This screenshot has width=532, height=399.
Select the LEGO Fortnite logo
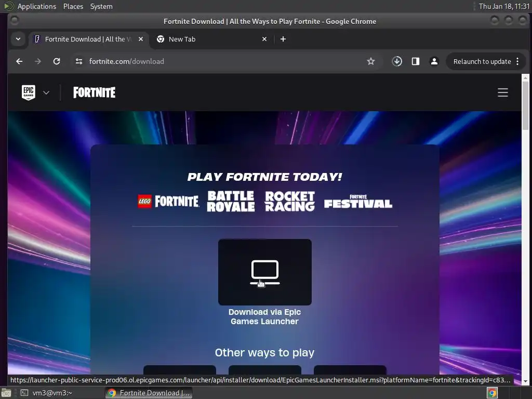(168, 201)
